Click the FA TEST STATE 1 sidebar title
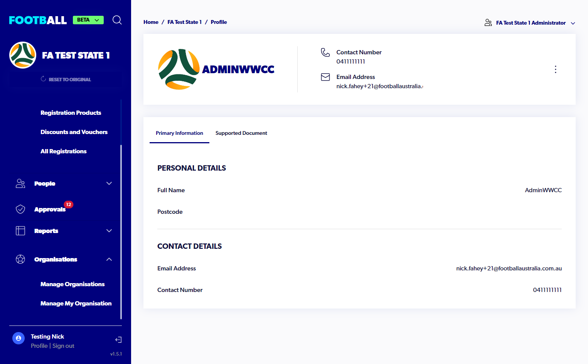This screenshot has height=364, width=588. [x=76, y=55]
